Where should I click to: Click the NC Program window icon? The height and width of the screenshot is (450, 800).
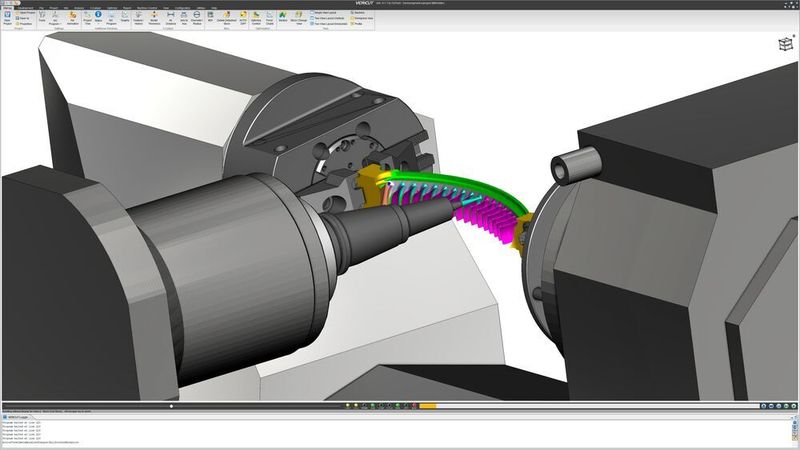point(111,18)
